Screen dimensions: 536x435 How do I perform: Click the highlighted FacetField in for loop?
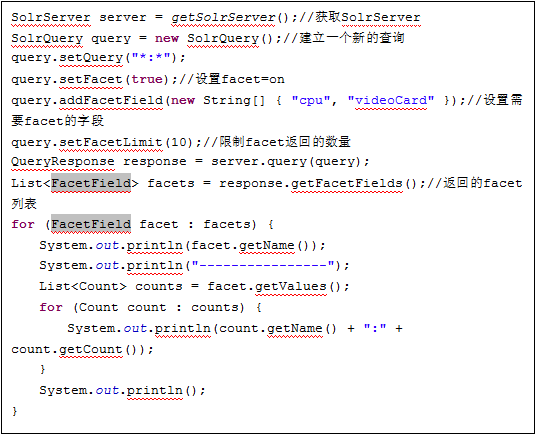[x=91, y=224]
